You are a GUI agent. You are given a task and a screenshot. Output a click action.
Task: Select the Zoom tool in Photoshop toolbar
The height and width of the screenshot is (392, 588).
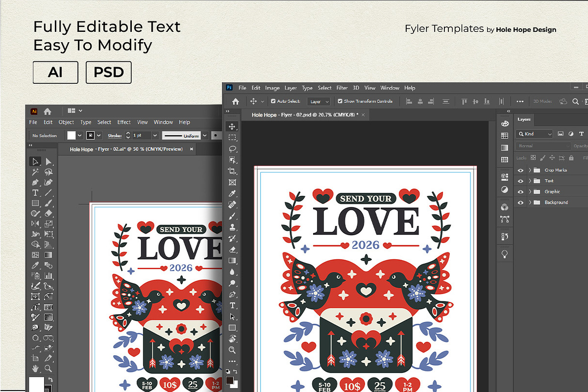point(232,350)
